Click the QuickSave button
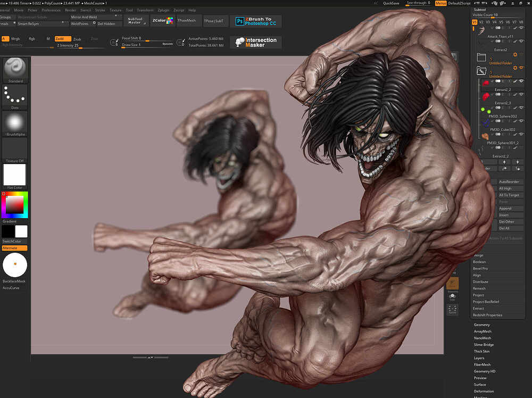Image resolution: width=532 pixels, height=398 pixels. pyautogui.click(x=391, y=3)
